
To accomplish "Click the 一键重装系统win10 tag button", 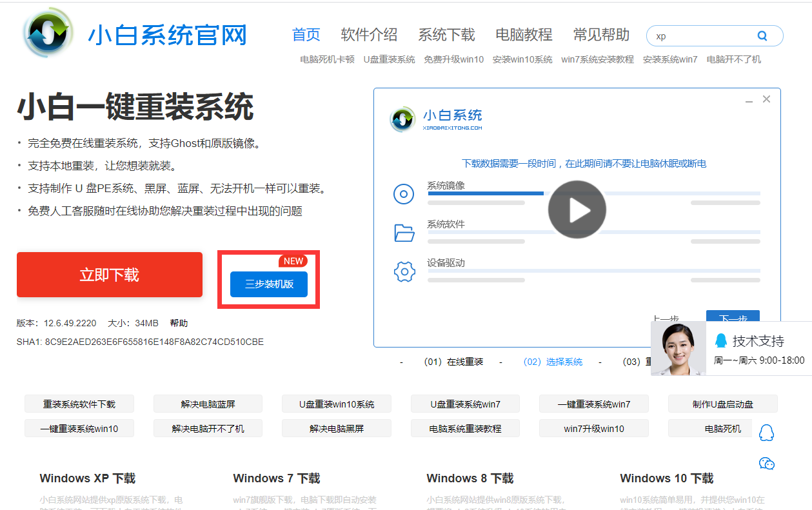I will click(79, 428).
